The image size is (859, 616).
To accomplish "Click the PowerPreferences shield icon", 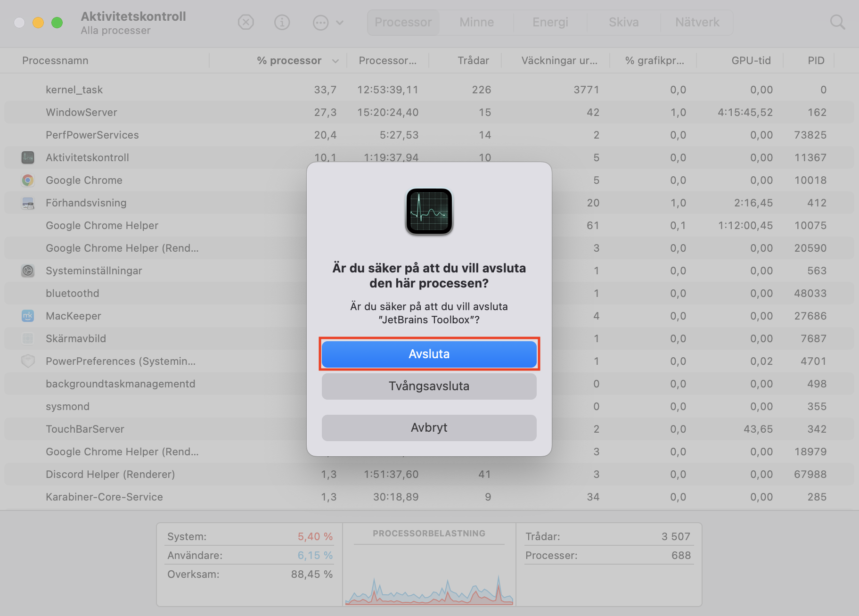I will click(28, 361).
